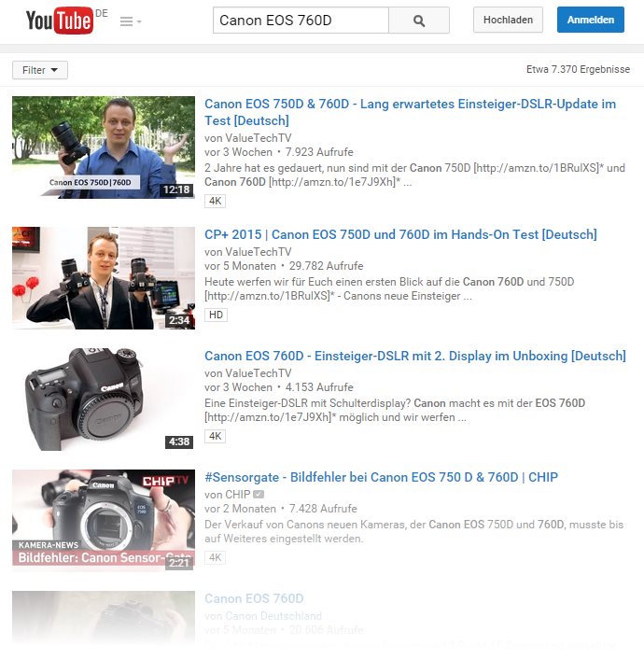Click '7.923 Aufrufe' view count text
This screenshot has width=644, height=659.
(319, 152)
